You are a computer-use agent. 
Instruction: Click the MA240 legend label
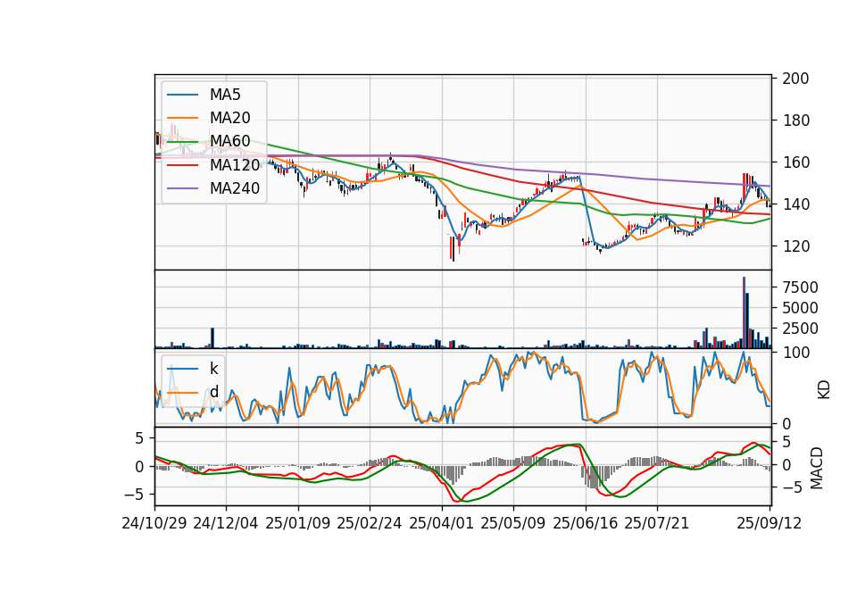235,188
